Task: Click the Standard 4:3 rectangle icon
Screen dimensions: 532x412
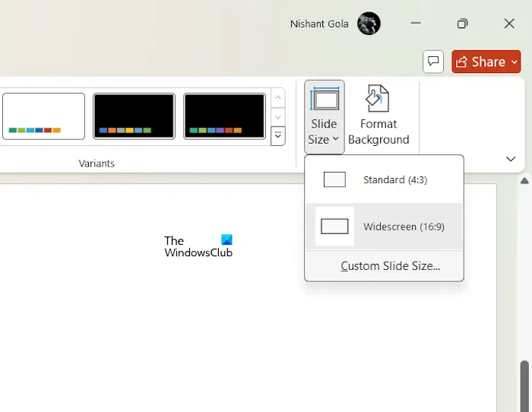Action: point(334,179)
